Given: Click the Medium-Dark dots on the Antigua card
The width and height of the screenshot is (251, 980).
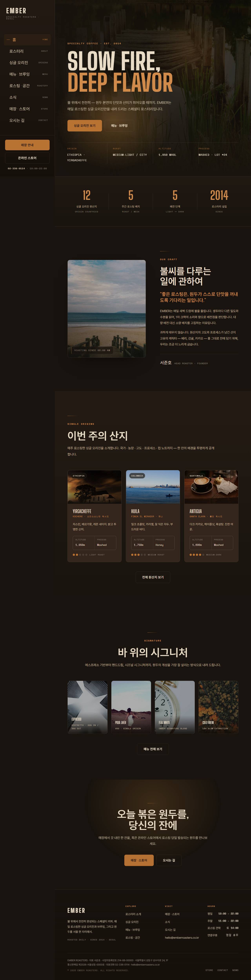Looking at the screenshot, I should pyautogui.click(x=197, y=555).
